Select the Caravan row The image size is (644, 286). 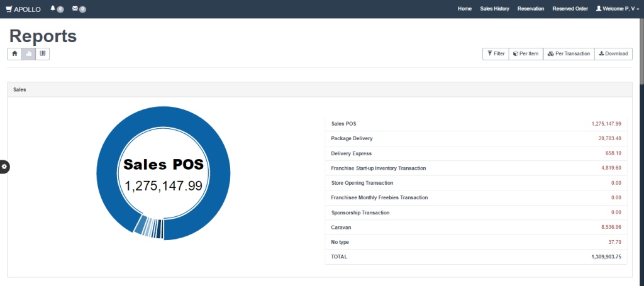[x=476, y=227]
